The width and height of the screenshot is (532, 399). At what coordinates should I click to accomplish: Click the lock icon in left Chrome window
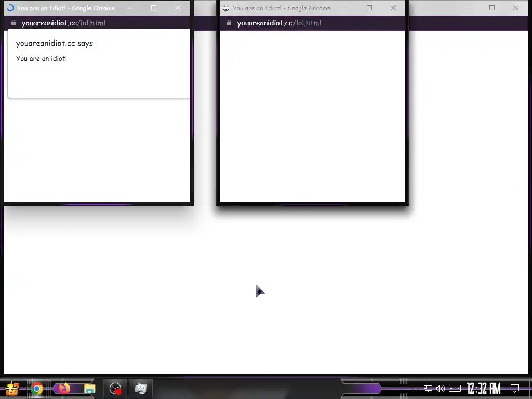pyautogui.click(x=14, y=23)
